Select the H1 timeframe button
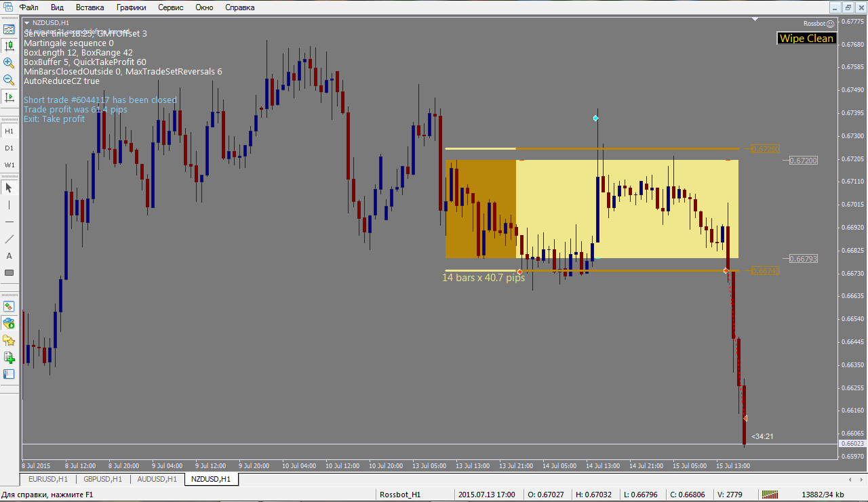Viewport: 868px width, 502px height. (9, 131)
